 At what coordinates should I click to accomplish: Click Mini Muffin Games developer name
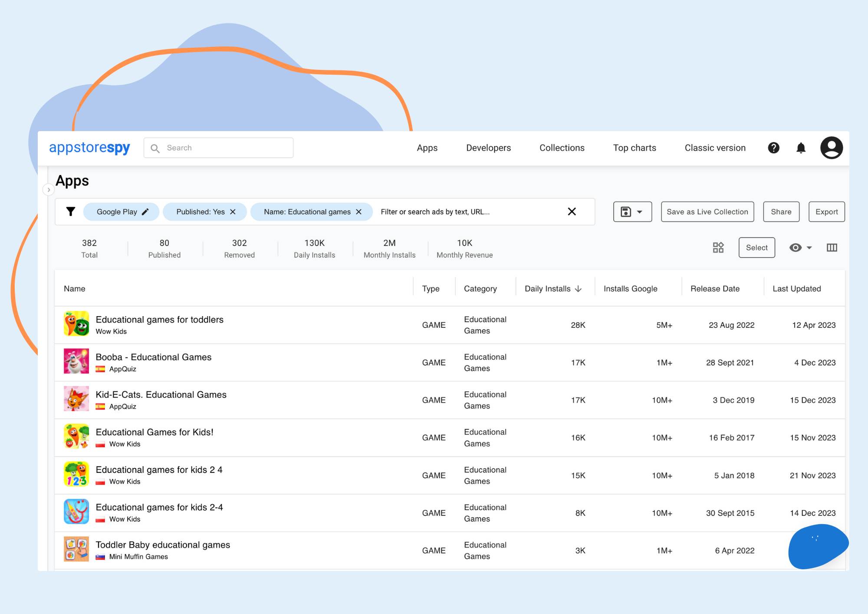138,557
